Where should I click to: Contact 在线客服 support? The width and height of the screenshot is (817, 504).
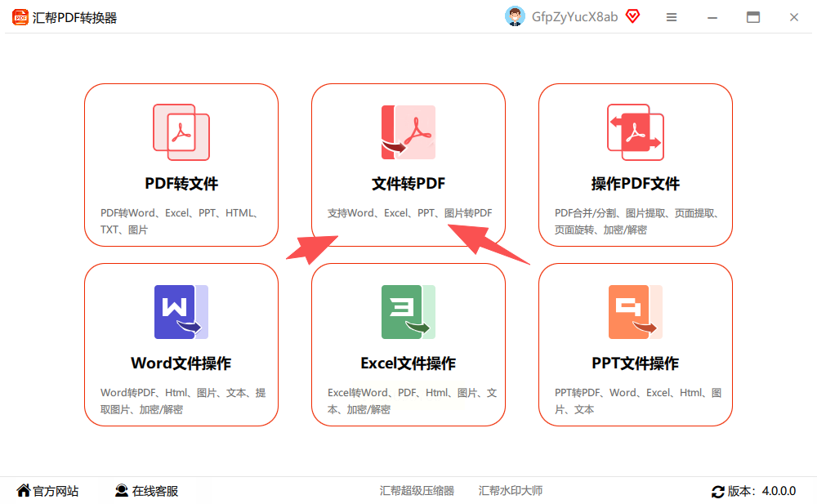154,491
